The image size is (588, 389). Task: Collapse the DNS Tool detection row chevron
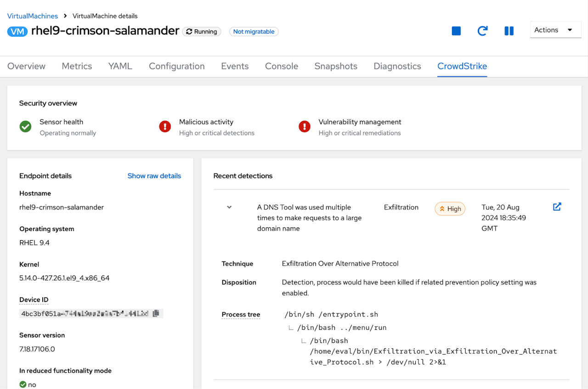coord(229,207)
